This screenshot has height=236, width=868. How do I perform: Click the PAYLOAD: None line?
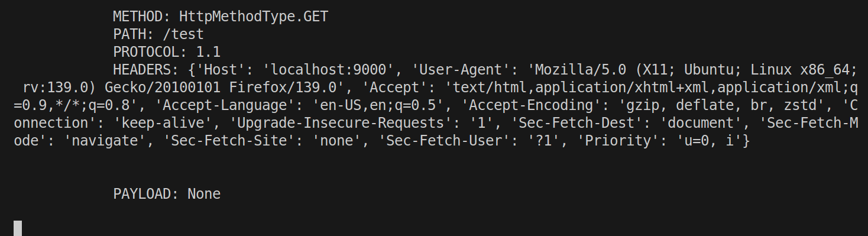click(x=167, y=194)
